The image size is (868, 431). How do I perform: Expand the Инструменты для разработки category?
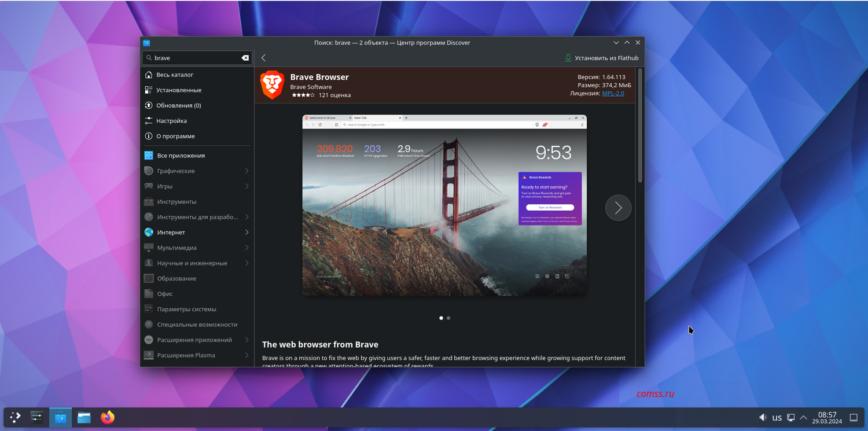click(247, 217)
